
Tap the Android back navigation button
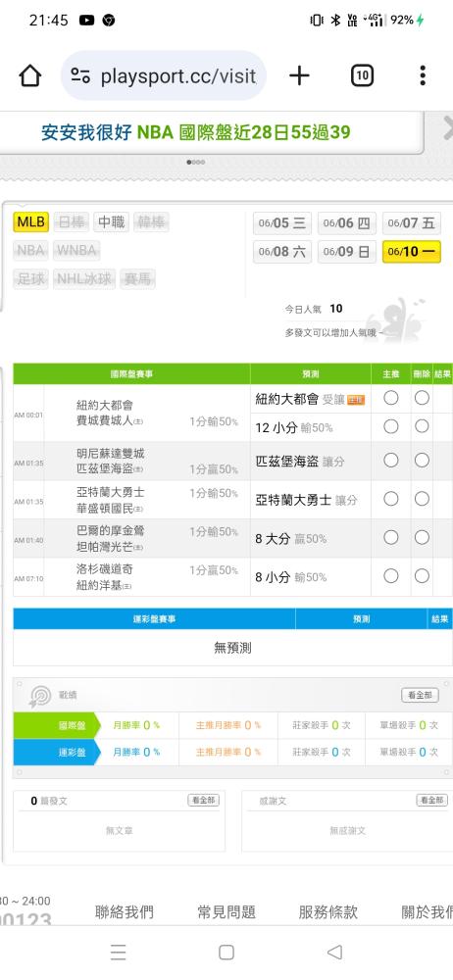click(334, 952)
